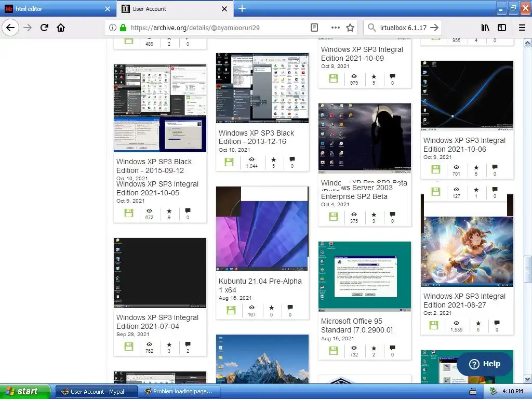Click the anime girl wallpaper thumbnail

tap(467, 252)
